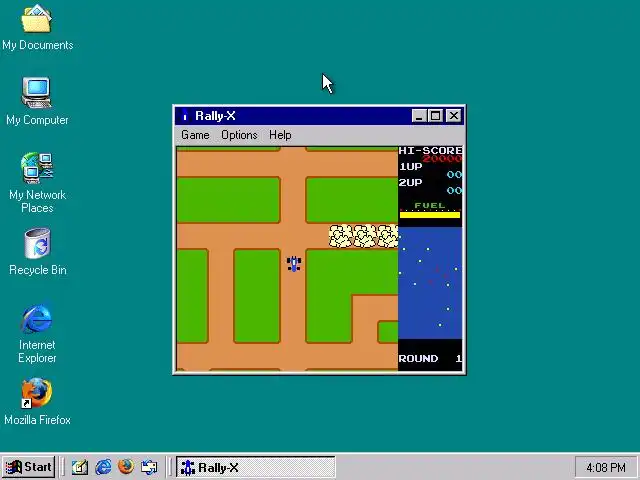
Task: Click the Start button
Action: (x=29, y=467)
